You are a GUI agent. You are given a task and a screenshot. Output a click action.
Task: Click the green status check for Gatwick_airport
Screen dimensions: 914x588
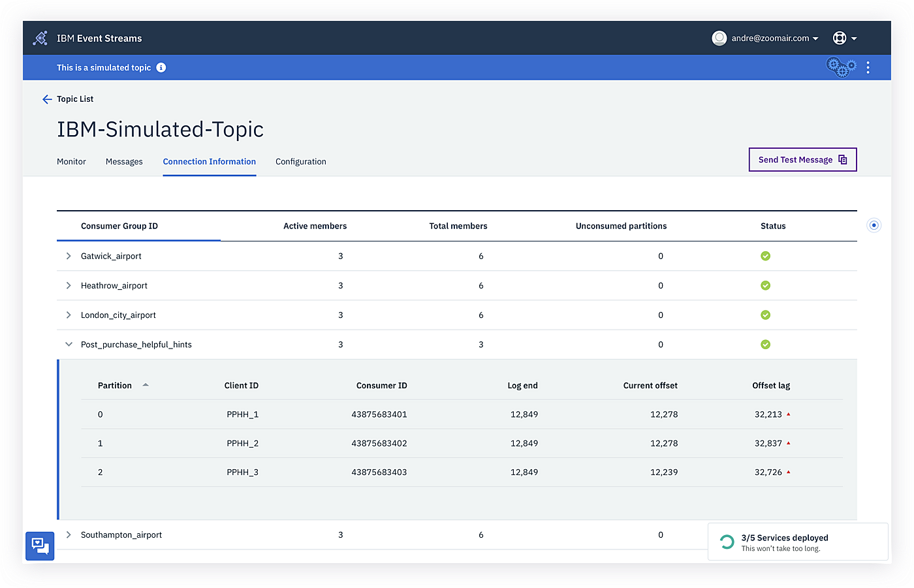click(766, 256)
